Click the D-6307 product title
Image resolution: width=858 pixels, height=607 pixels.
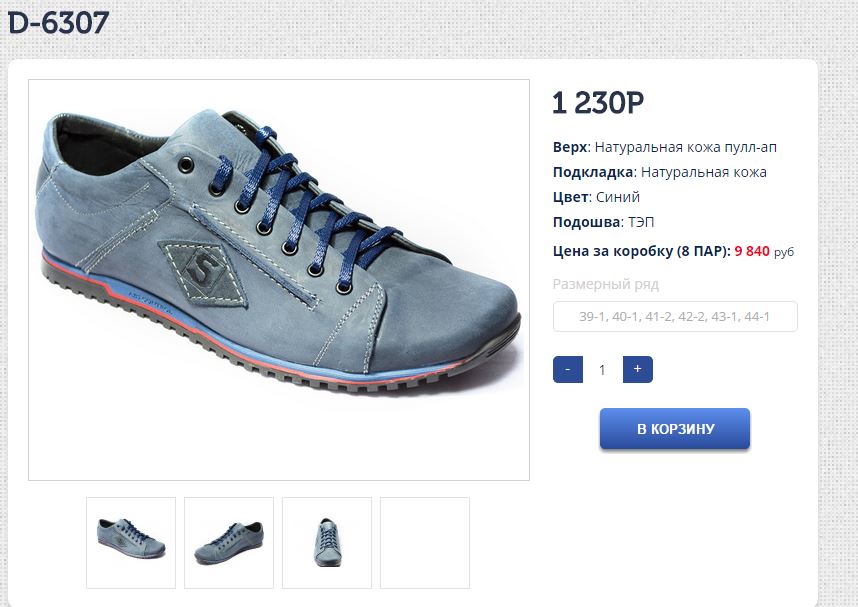pos(59,23)
